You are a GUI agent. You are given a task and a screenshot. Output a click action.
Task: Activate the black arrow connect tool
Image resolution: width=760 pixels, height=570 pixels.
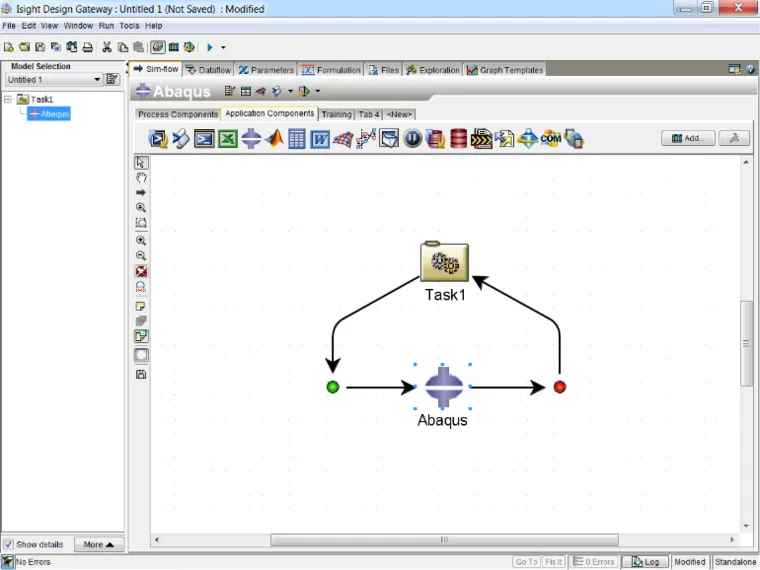coord(141,192)
